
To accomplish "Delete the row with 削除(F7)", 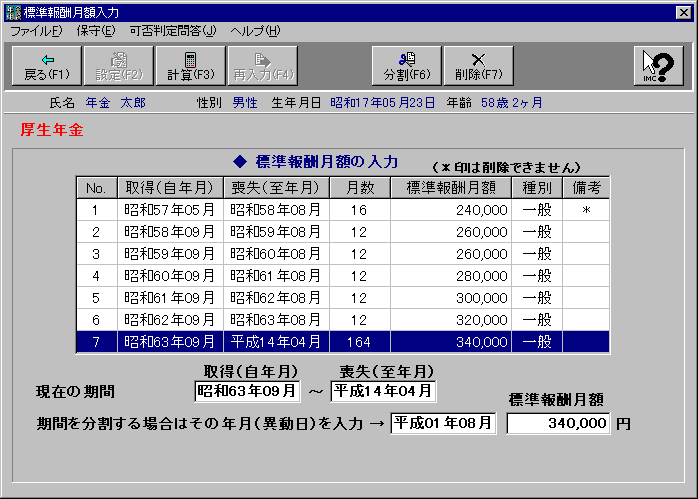I will 479,66.
